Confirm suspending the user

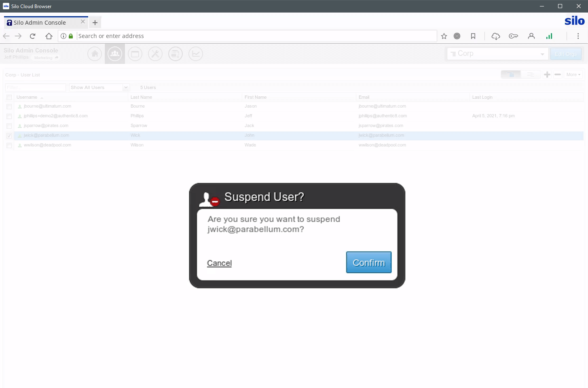pos(368,262)
